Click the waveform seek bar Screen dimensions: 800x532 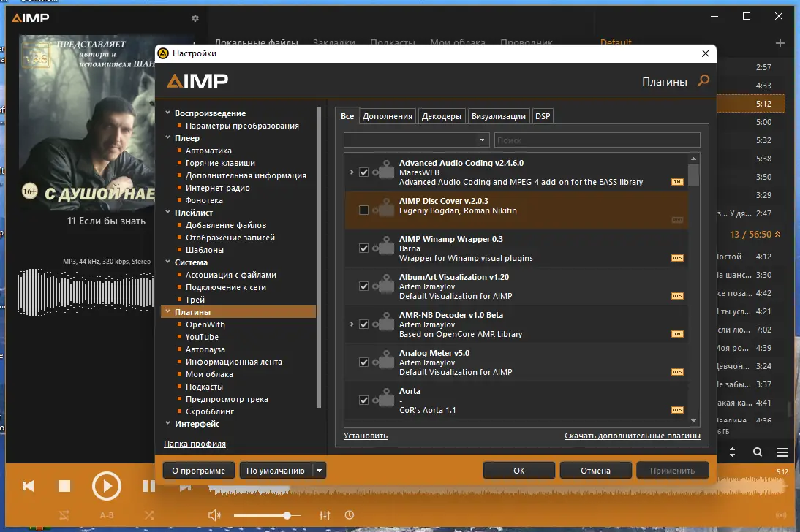[497, 490]
